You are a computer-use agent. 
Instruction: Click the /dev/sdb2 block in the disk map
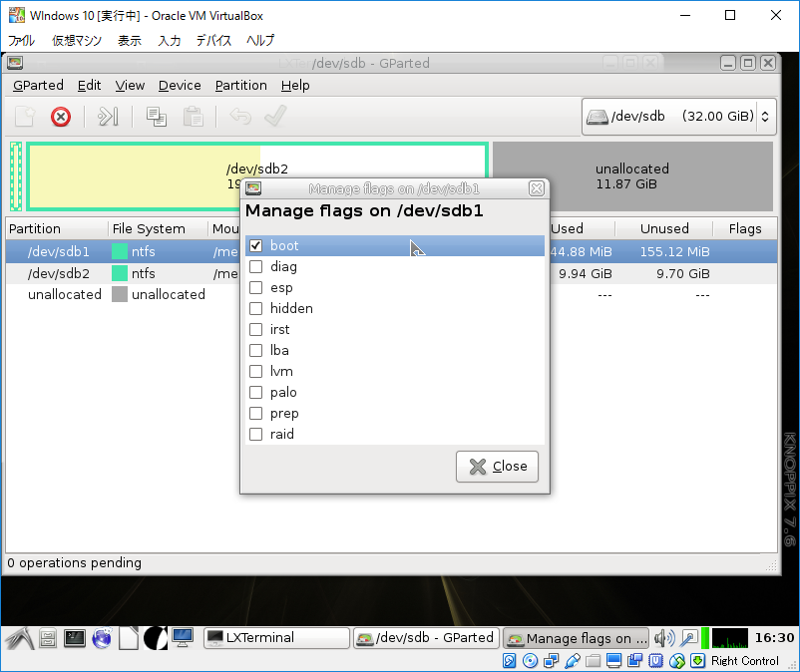pos(257,176)
